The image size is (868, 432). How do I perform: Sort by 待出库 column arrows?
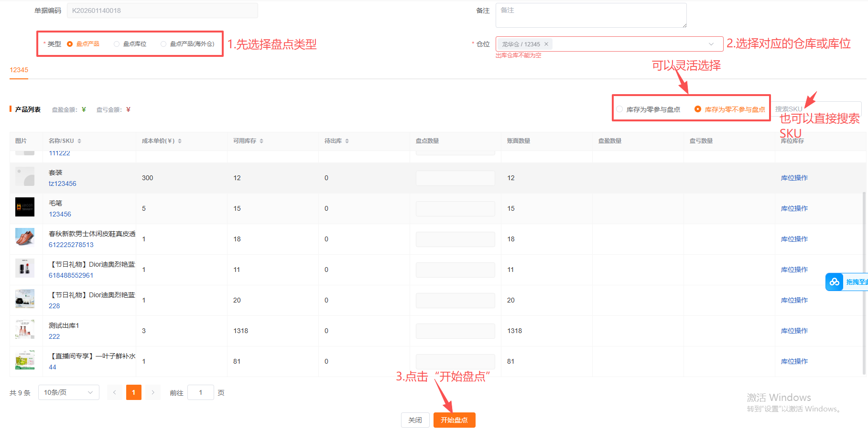coord(347,141)
